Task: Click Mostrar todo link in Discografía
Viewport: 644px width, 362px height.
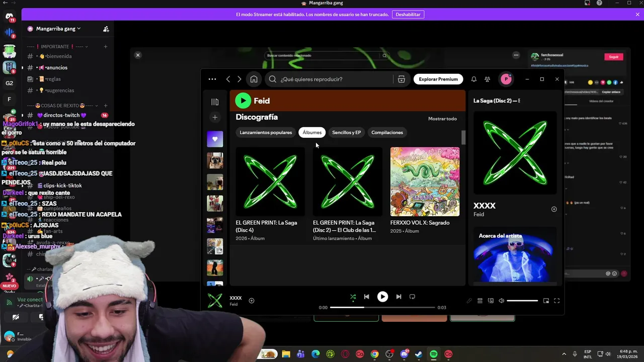Action: (x=442, y=119)
